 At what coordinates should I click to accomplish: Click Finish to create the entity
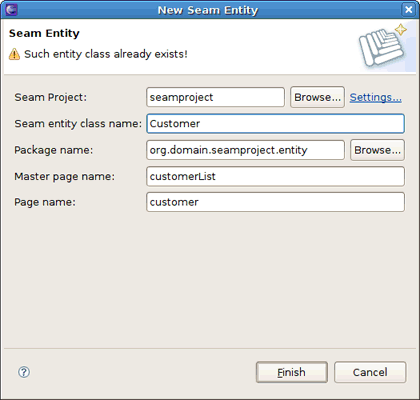pyautogui.click(x=292, y=372)
